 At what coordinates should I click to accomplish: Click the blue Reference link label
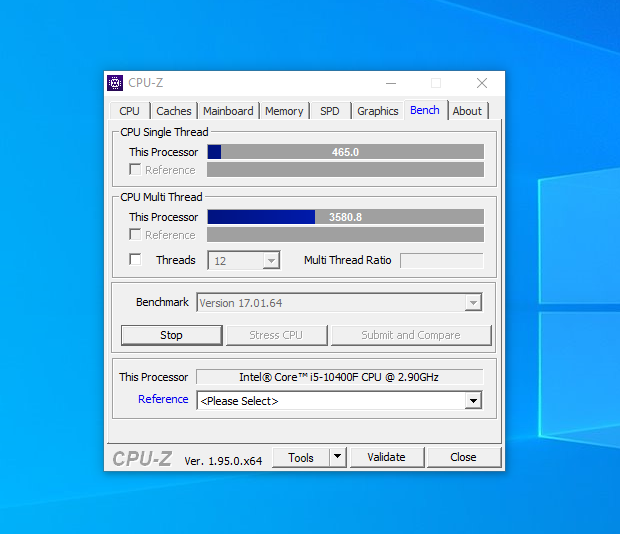coord(163,399)
